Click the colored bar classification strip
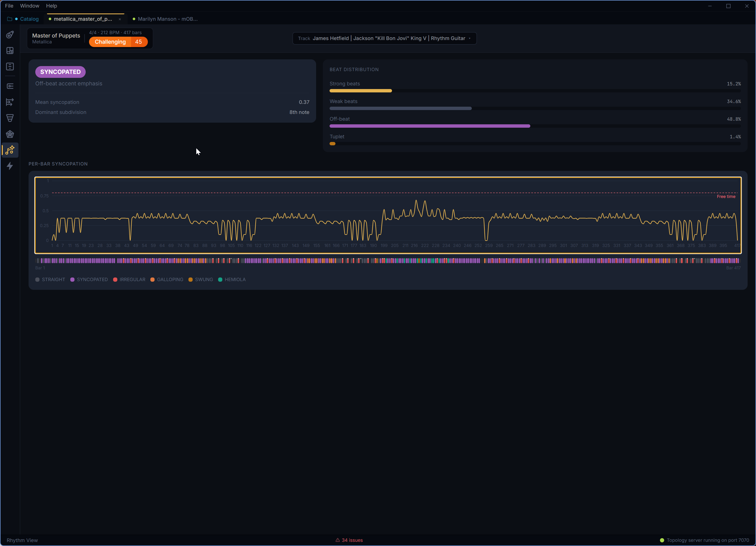The image size is (756, 546). (x=388, y=261)
